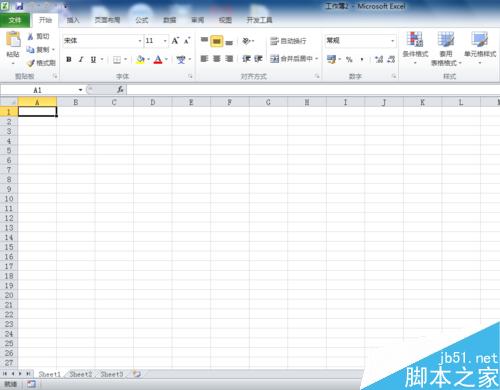
Task: Increase decimal places
Action: tap(379, 60)
